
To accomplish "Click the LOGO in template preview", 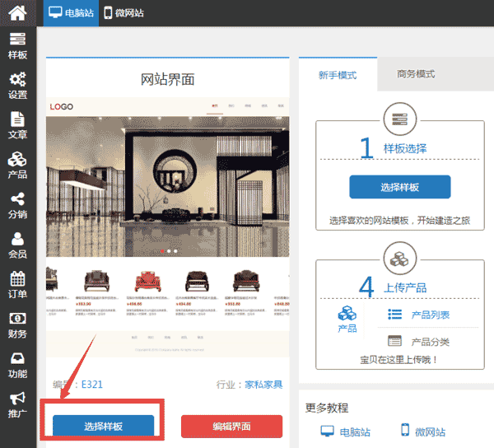I will pos(62,107).
